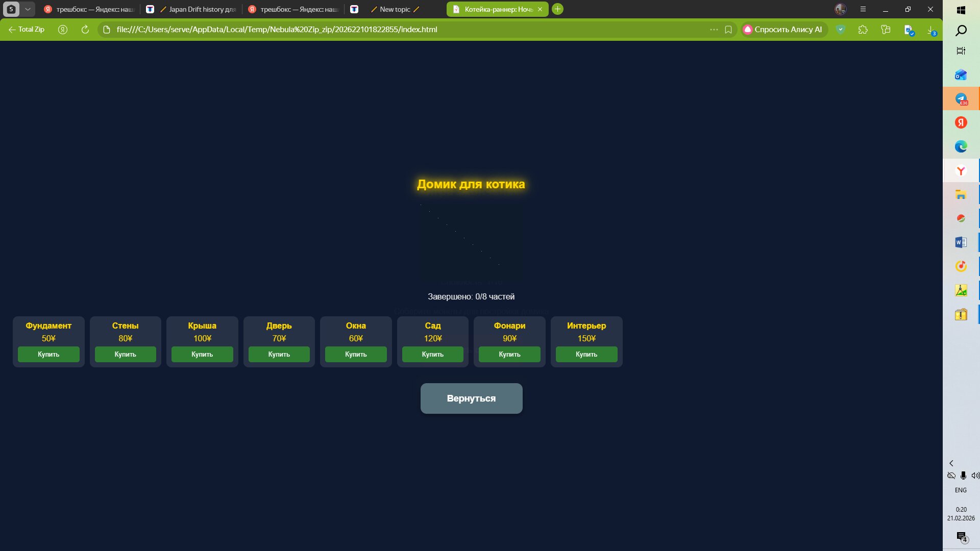Viewport: 980px width, 551px height.
Task: Click the Windows search magnifier icon
Action: 961,31
